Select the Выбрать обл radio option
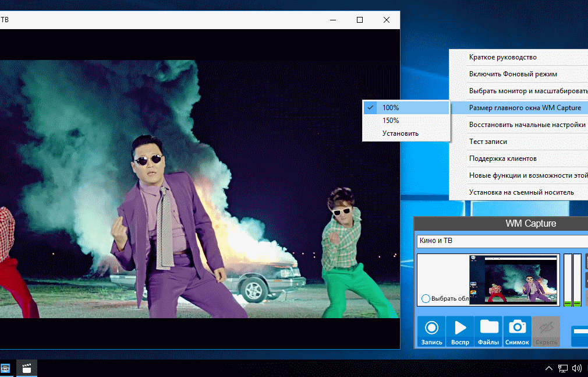Image resolution: width=588 pixels, height=377 pixels. [x=426, y=298]
